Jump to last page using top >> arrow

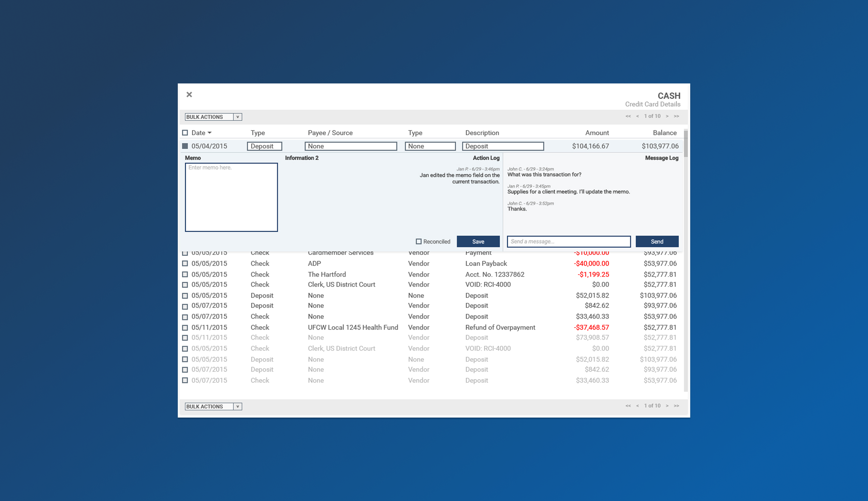pyautogui.click(x=676, y=116)
